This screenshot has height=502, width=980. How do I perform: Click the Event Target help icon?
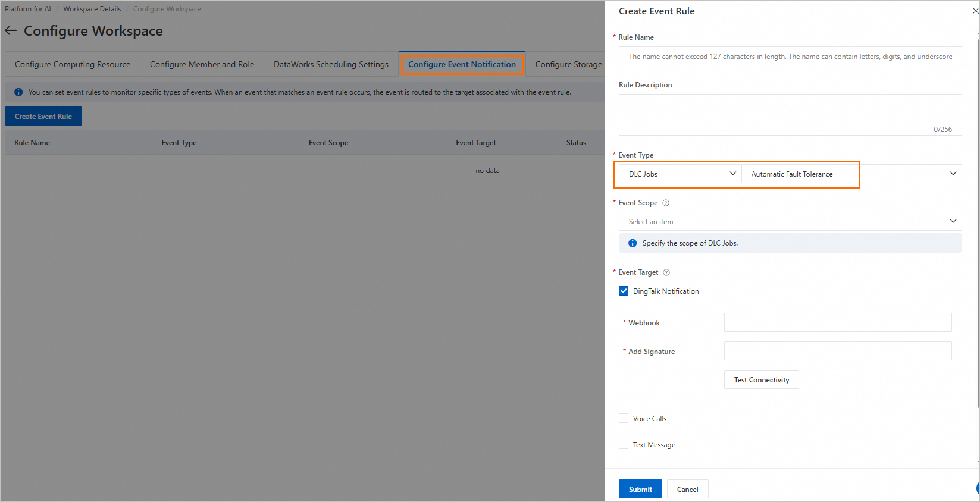click(666, 272)
